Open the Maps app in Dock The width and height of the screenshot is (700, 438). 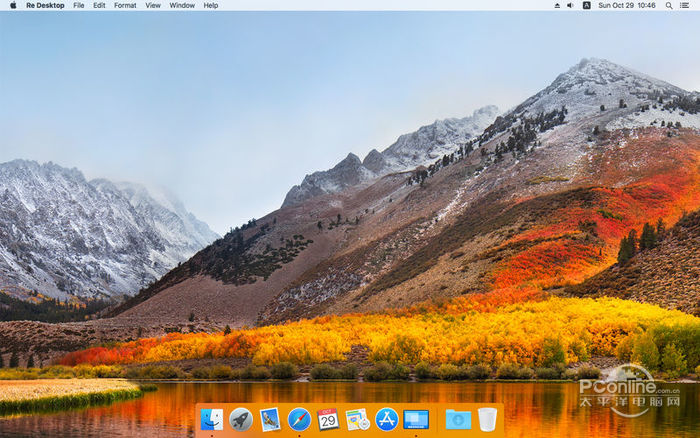tap(357, 419)
